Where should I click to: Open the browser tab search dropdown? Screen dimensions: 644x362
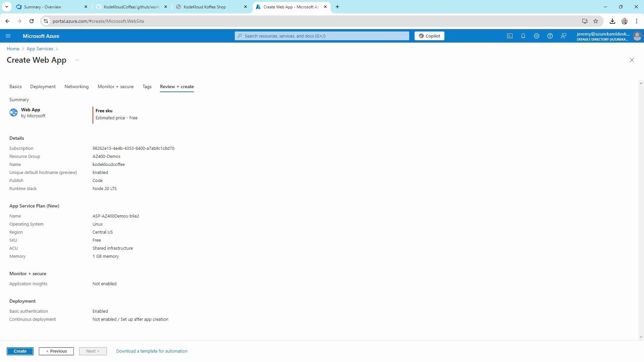(6, 7)
